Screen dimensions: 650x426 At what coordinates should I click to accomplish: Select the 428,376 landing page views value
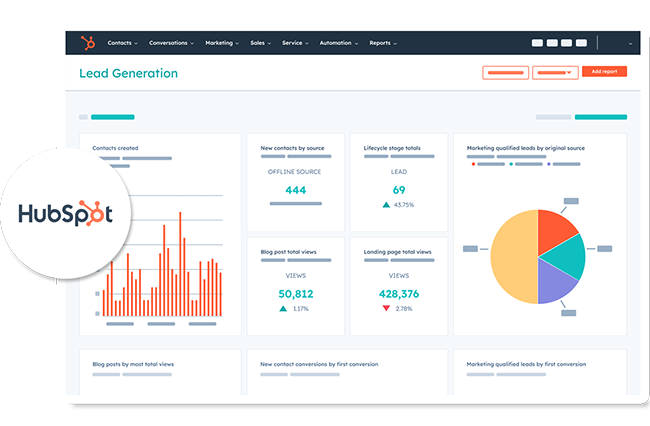coord(399,294)
